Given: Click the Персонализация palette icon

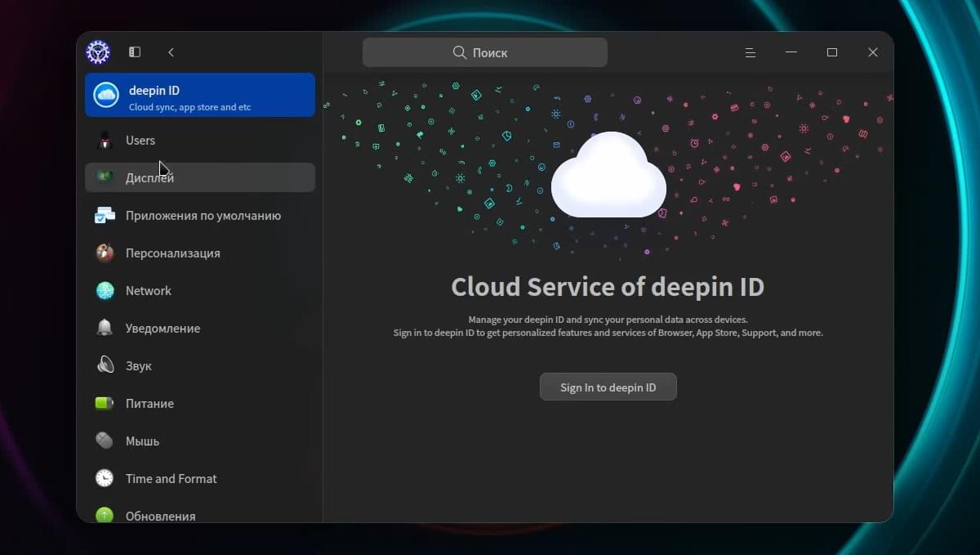Looking at the screenshot, I should [x=105, y=253].
